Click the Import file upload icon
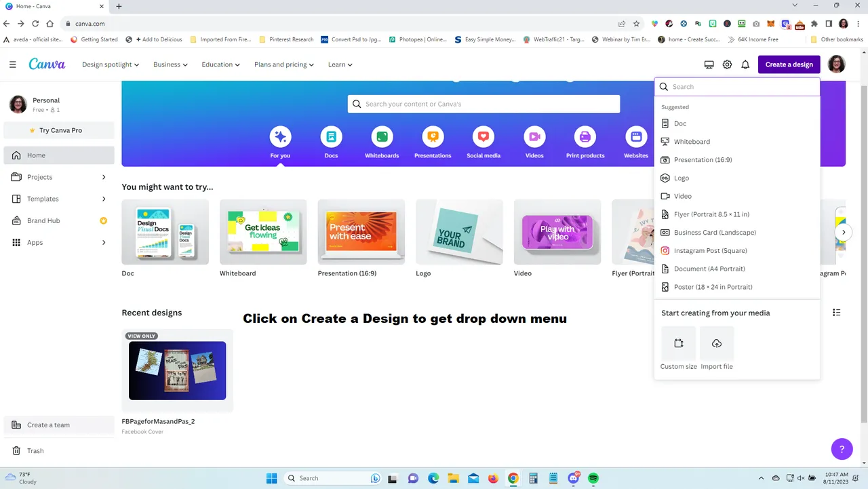The image size is (868, 489). (x=717, y=343)
